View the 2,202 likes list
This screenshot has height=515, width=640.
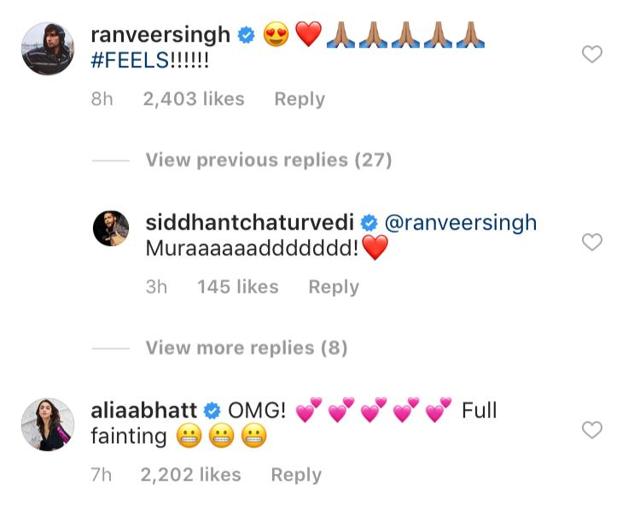point(191,475)
